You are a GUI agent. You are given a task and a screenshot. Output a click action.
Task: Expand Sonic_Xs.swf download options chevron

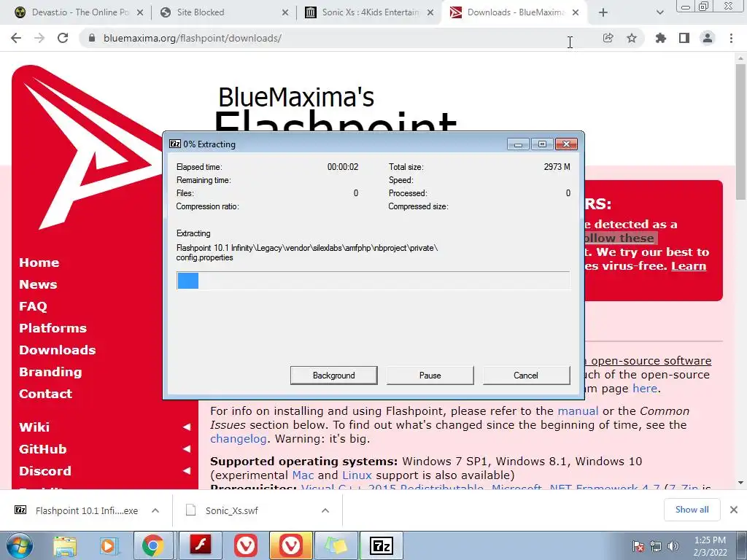coord(325,510)
